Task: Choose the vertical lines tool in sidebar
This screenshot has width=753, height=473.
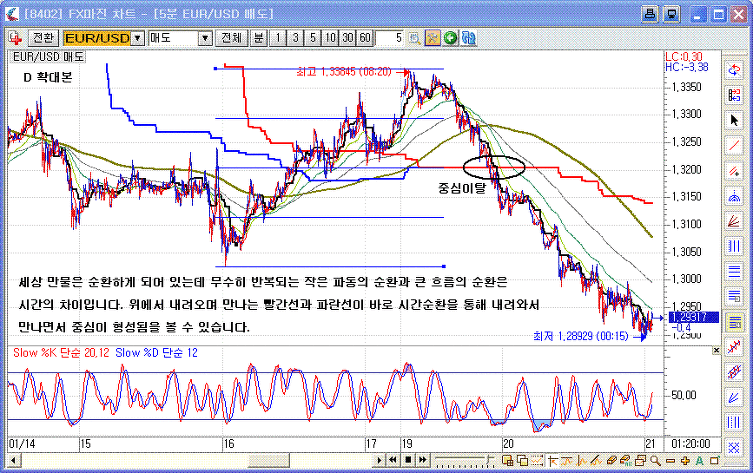Action: click(x=735, y=246)
